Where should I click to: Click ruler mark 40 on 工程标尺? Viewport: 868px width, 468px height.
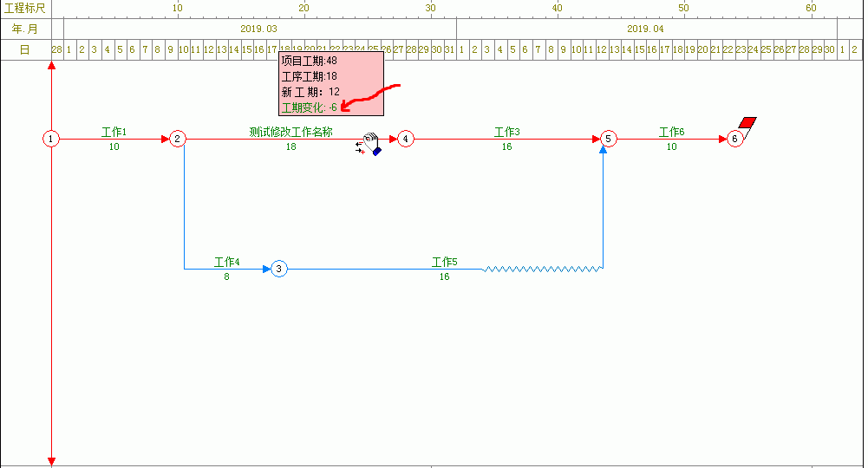point(557,8)
